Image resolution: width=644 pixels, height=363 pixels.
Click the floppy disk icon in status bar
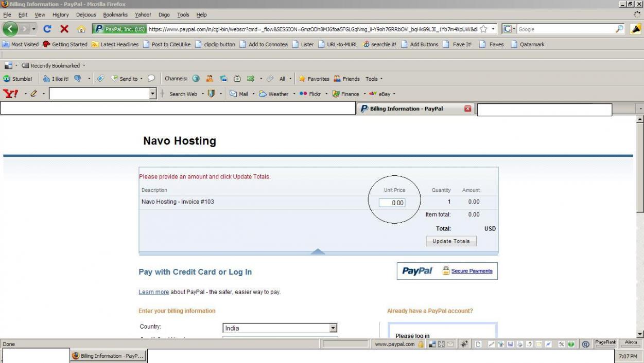[511, 344]
